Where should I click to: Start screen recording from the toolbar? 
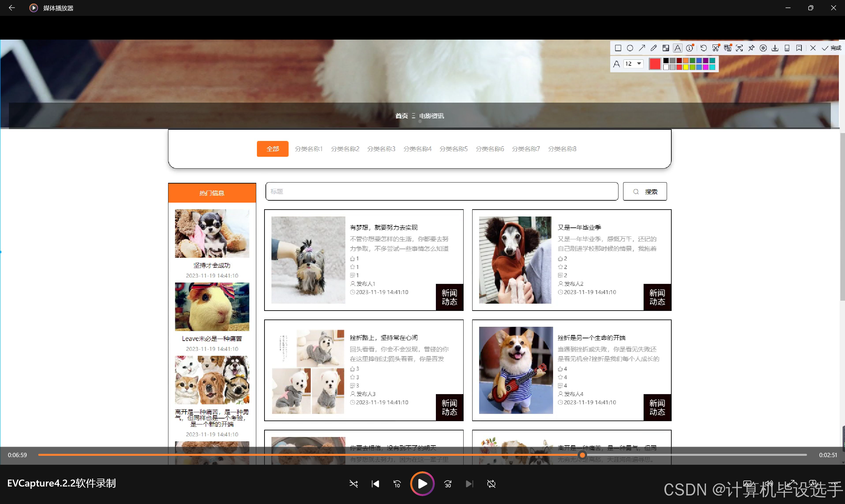(x=763, y=48)
